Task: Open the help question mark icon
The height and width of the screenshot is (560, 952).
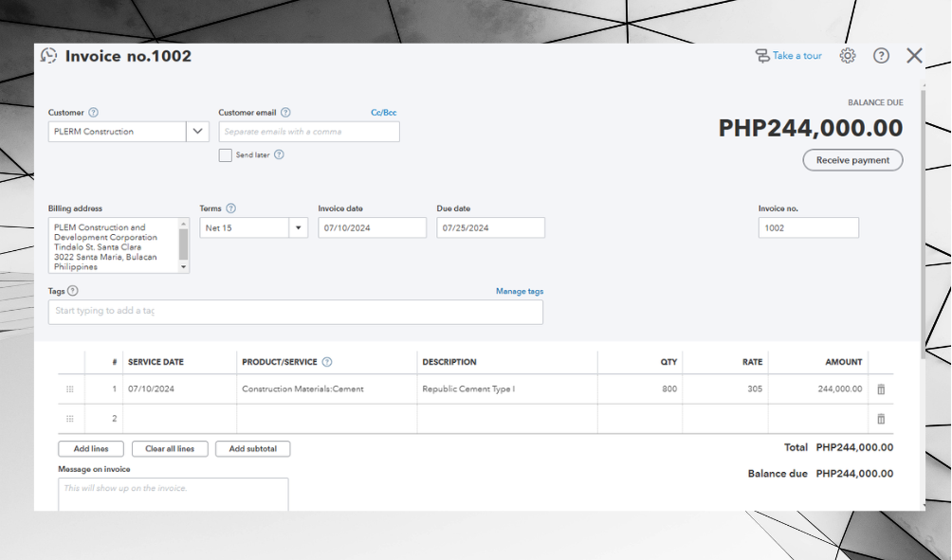Action: tap(881, 56)
